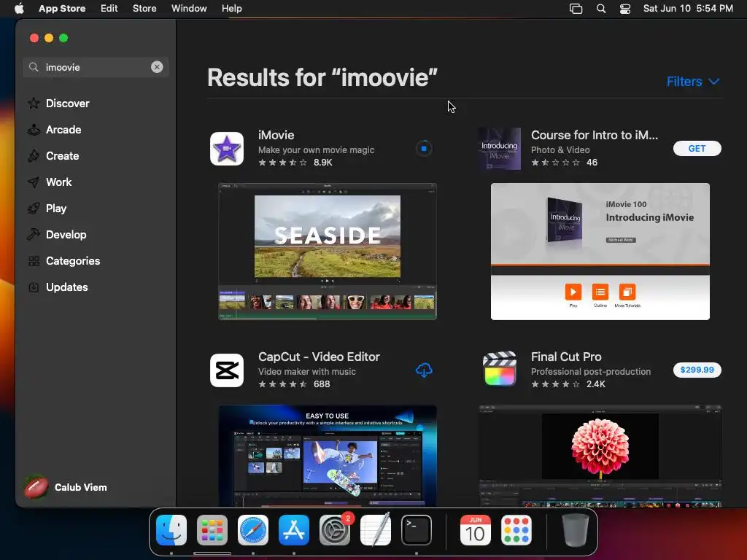The height and width of the screenshot is (560, 747).
Task: Select 'Video maker with music' subtitle
Action: [x=307, y=371]
